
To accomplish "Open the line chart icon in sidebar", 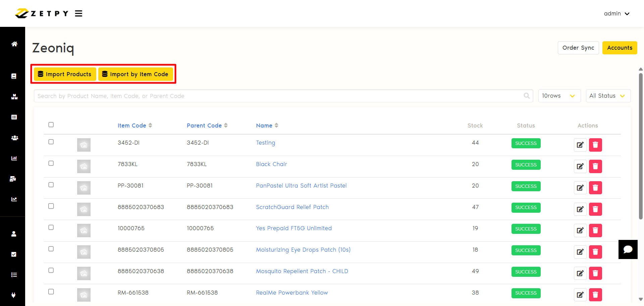I will pos(14,199).
